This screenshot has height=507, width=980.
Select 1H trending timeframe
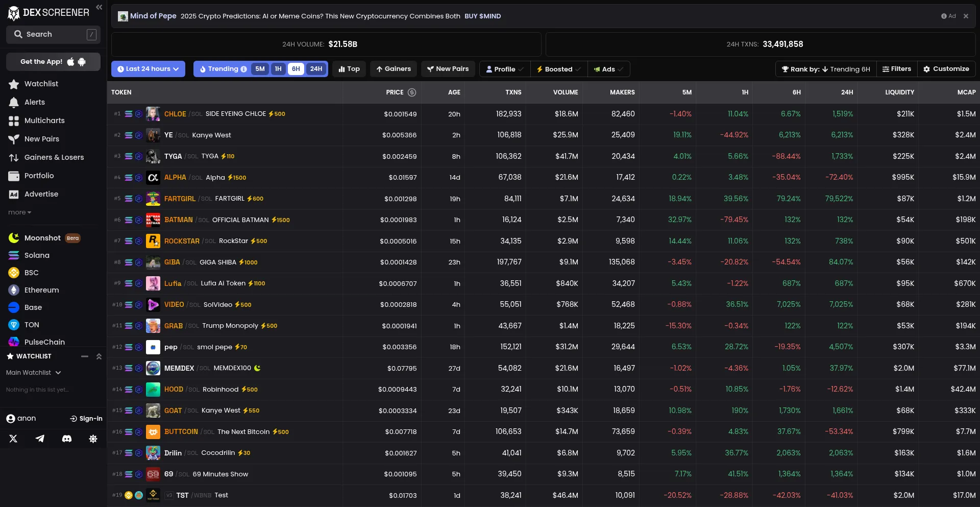(x=278, y=69)
